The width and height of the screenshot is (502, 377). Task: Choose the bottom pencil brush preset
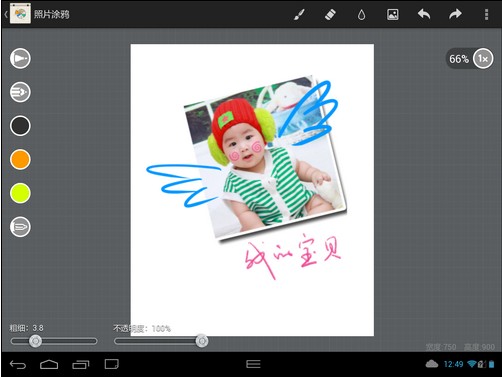pyautogui.click(x=20, y=227)
